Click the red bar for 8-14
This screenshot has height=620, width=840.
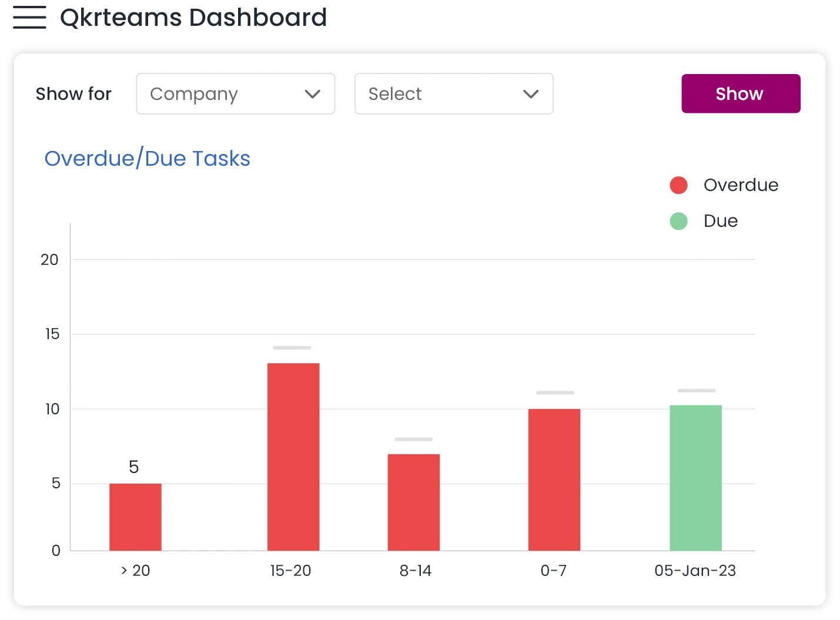(x=414, y=502)
